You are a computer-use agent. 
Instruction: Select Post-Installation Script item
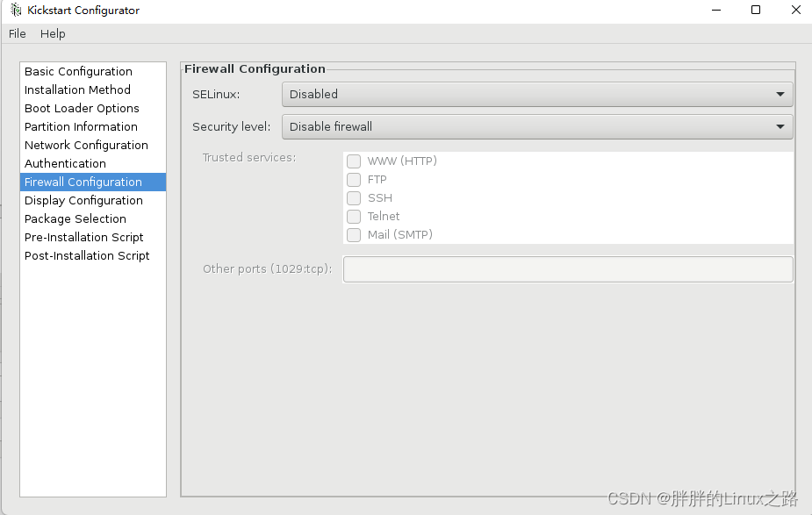click(x=87, y=256)
